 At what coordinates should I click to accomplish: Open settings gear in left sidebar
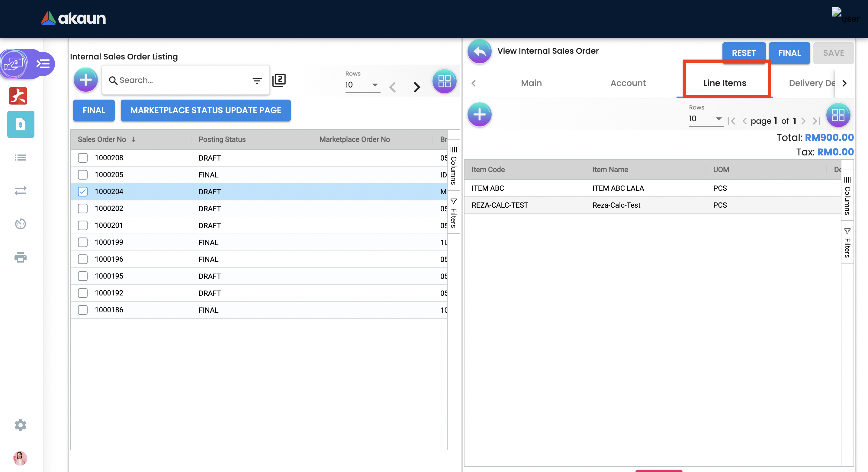point(21,425)
